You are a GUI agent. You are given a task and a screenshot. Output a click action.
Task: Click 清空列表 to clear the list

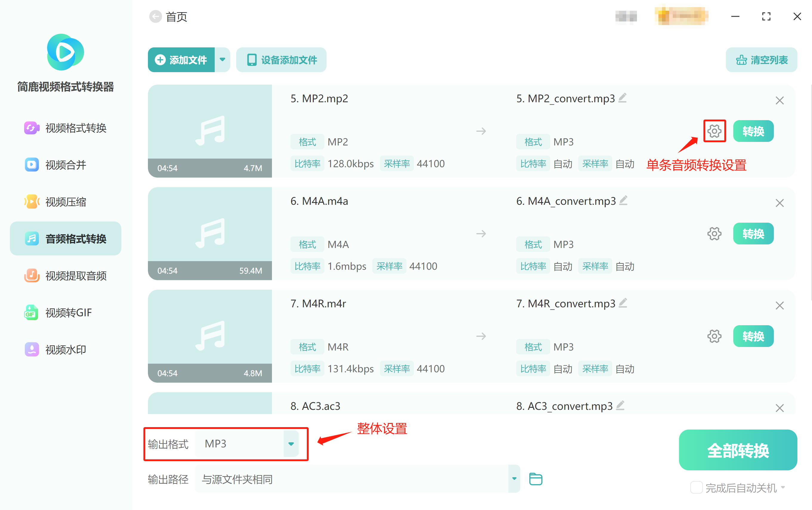tap(761, 60)
